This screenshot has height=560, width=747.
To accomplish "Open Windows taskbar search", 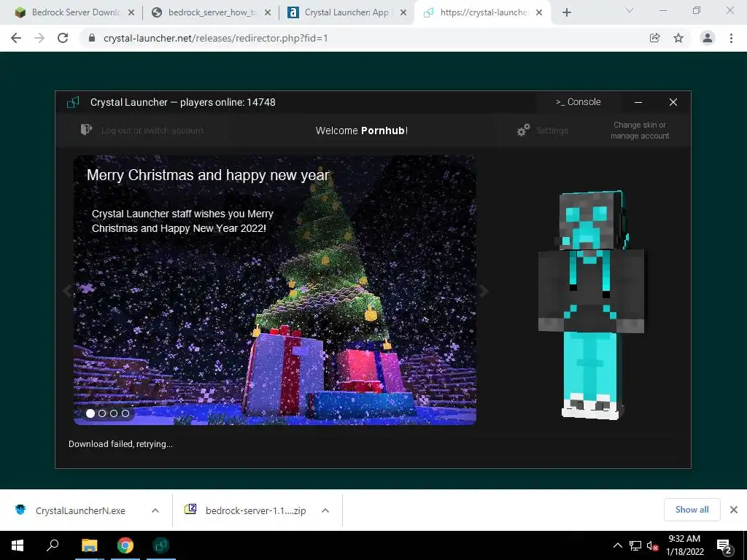I will tap(53, 545).
